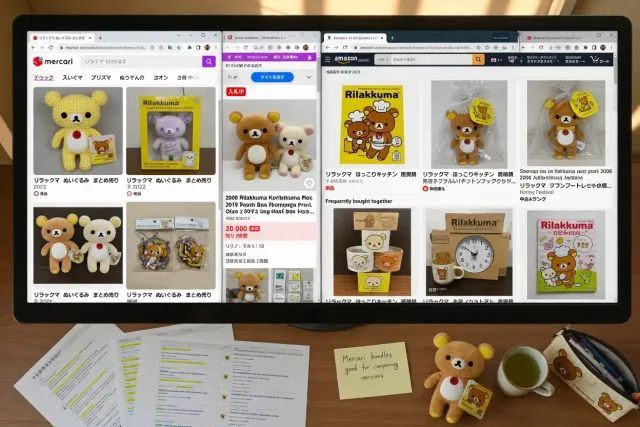Select the Mercari browser tab

tap(62, 38)
